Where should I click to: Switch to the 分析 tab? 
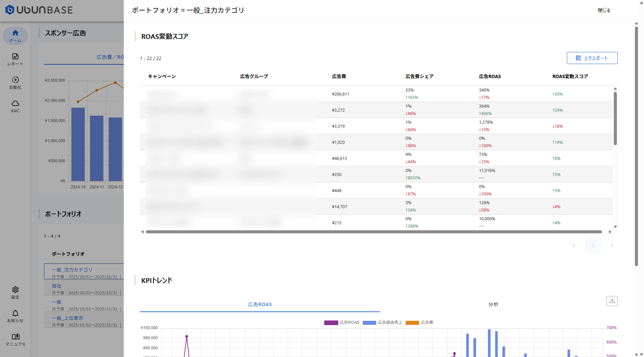pos(493,304)
